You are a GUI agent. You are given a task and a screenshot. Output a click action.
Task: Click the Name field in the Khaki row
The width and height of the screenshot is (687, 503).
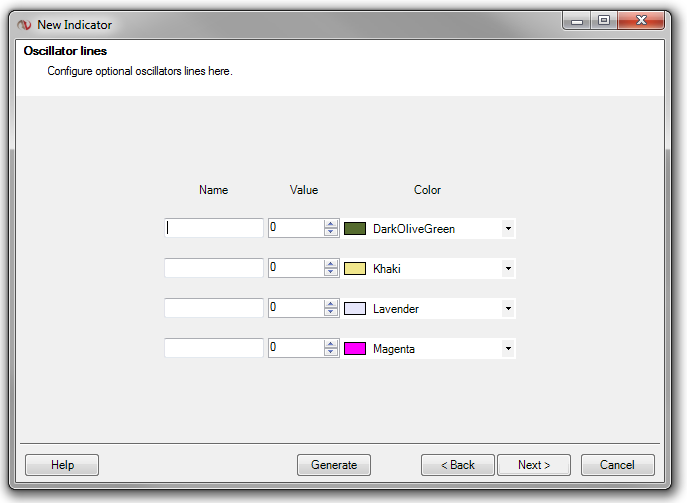(x=214, y=268)
